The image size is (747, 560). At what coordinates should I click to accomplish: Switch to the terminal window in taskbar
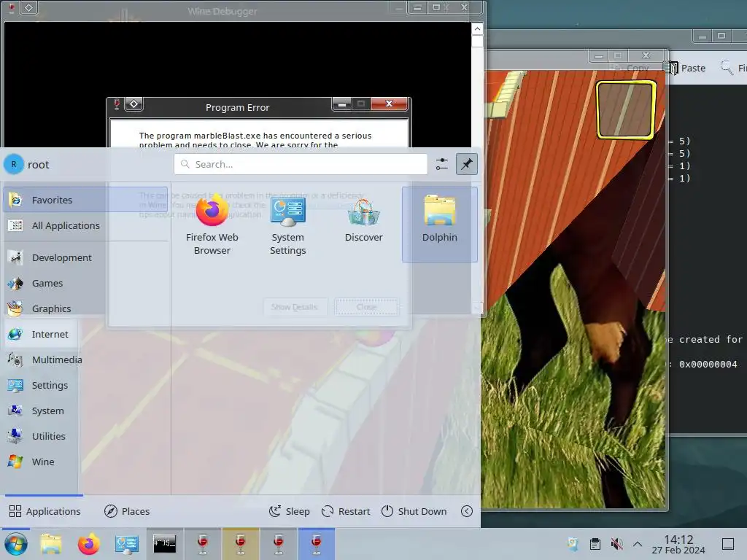[164, 544]
